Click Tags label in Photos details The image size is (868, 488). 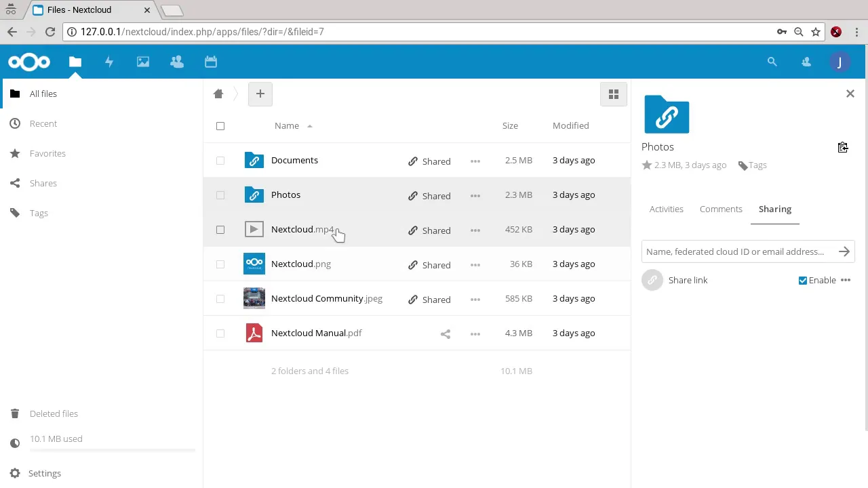(757, 165)
